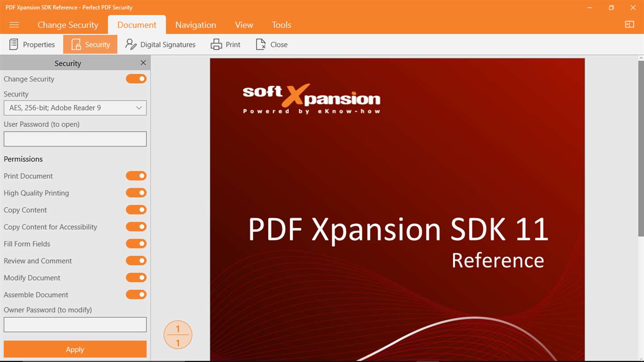Viewport: 644px width, 362px height.
Task: Disable Print Document permission
Action: [x=136, y=176]
